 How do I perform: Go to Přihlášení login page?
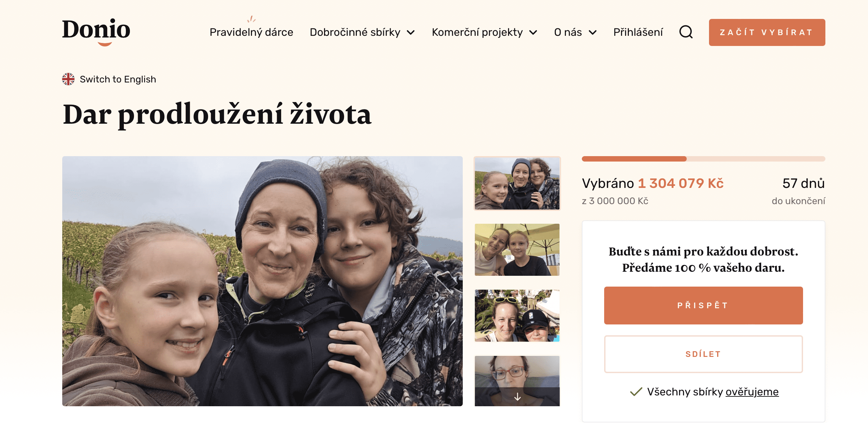pyautogui.click(x=638, y=32)
